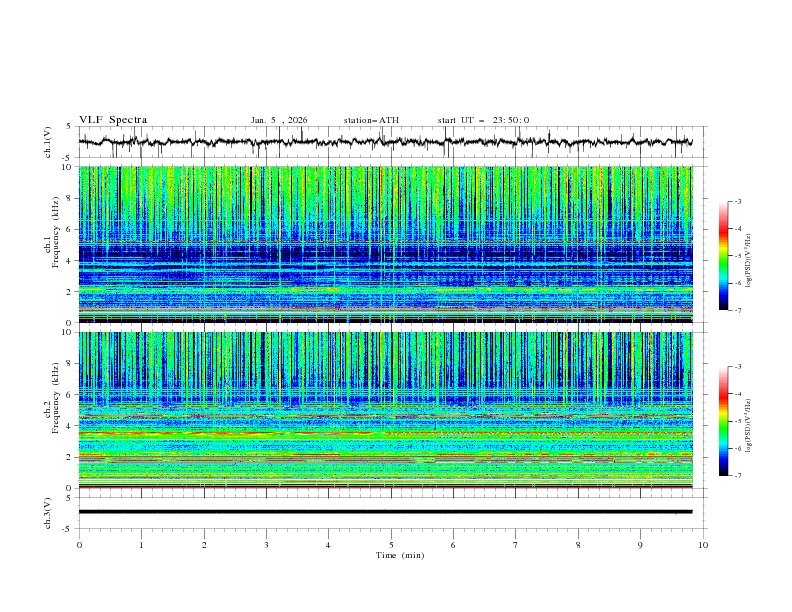Screen dimensions: 792x612
Task: Click the 10 minute tick on time axis
Action: click(x=703, y=544)
